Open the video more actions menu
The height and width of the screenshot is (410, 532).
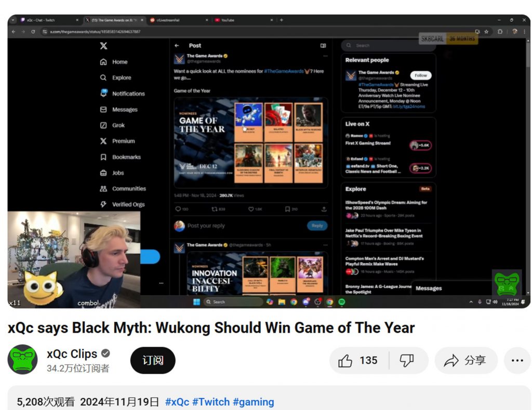(517, 361)
